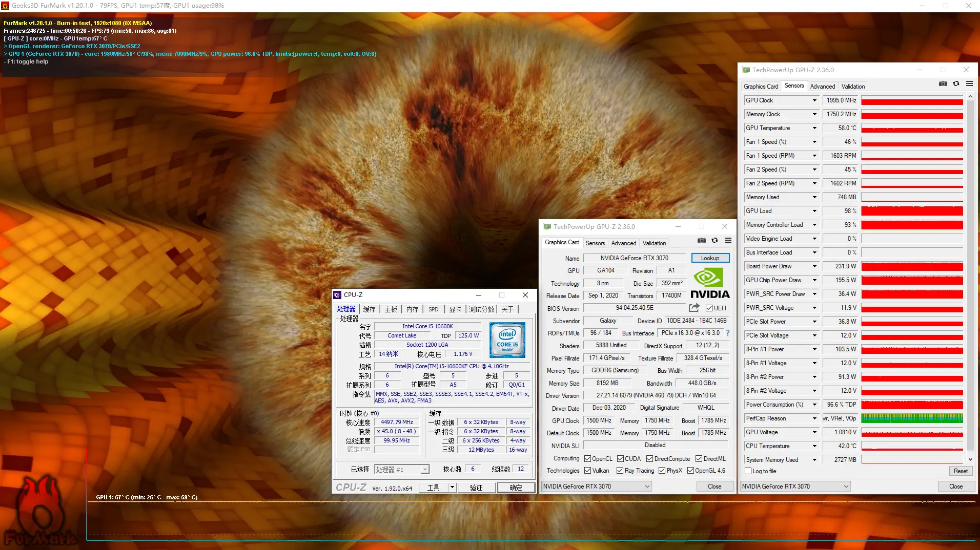Switch to Sensors tab in GPU-Z Graphics Card window
The height and width of the screenshot is (550, 980).
pos(595,243)
